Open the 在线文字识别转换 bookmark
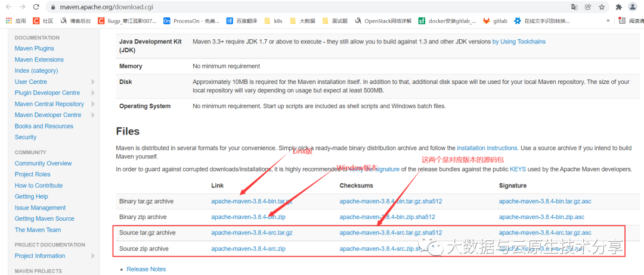Image resolution: width=644 pixels, height=275 pixels. click(x=541, y=21)
